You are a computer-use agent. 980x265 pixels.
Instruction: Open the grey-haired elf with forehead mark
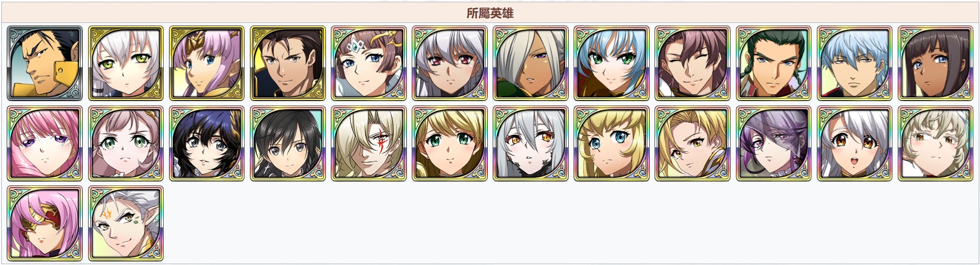pyautogui.click(x=126, y=224)
